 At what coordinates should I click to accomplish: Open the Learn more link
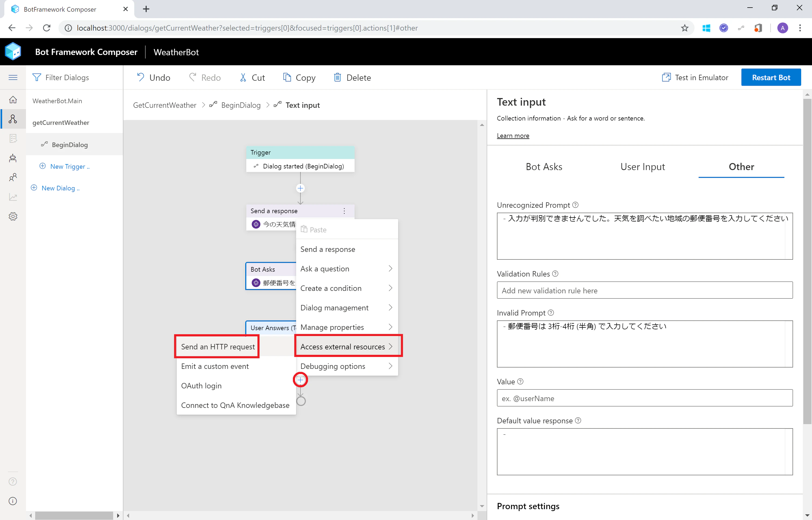(513, 136)
